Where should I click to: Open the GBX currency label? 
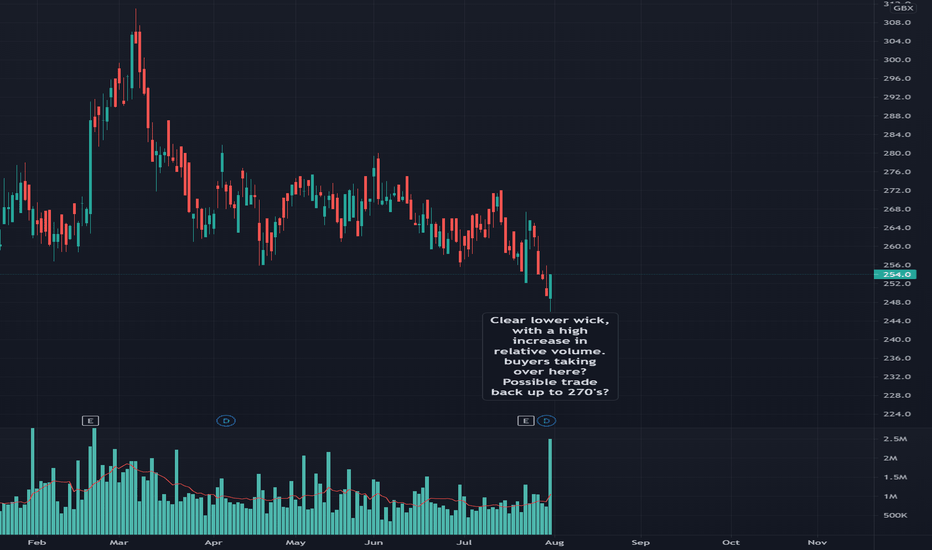tap(903, 8)
